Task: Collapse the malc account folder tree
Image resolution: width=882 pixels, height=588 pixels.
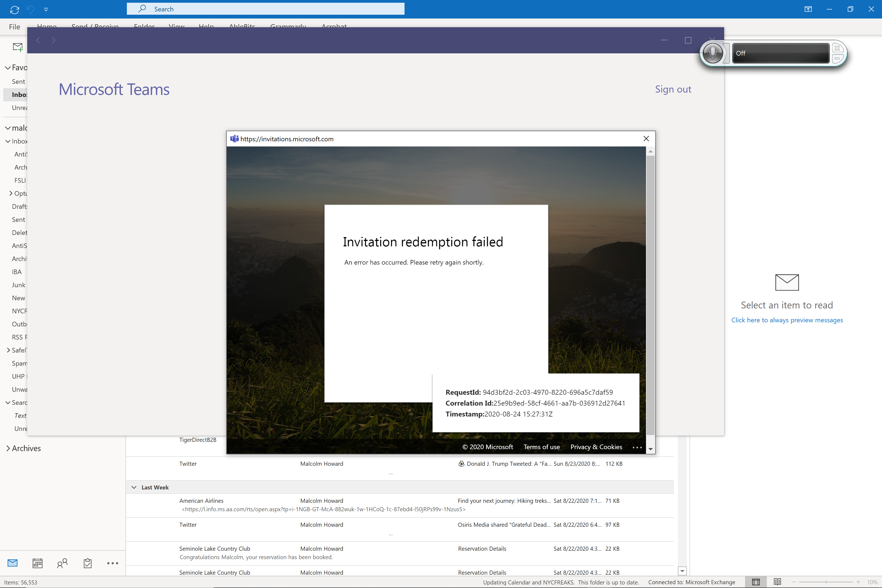Action: [8, 128]
